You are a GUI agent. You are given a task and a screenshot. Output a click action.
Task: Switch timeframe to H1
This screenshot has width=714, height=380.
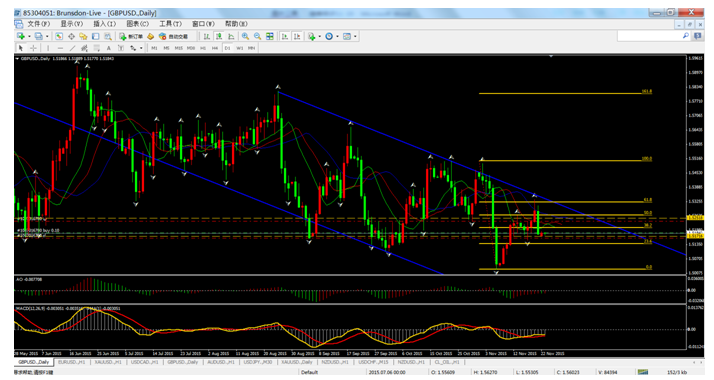point(203,48)
